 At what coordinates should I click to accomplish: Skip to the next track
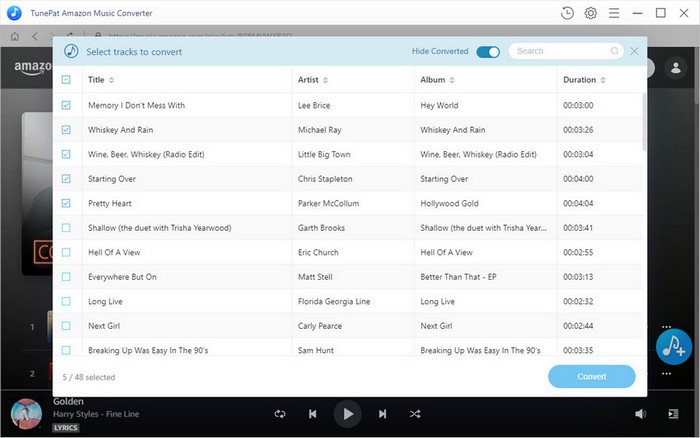382,413
